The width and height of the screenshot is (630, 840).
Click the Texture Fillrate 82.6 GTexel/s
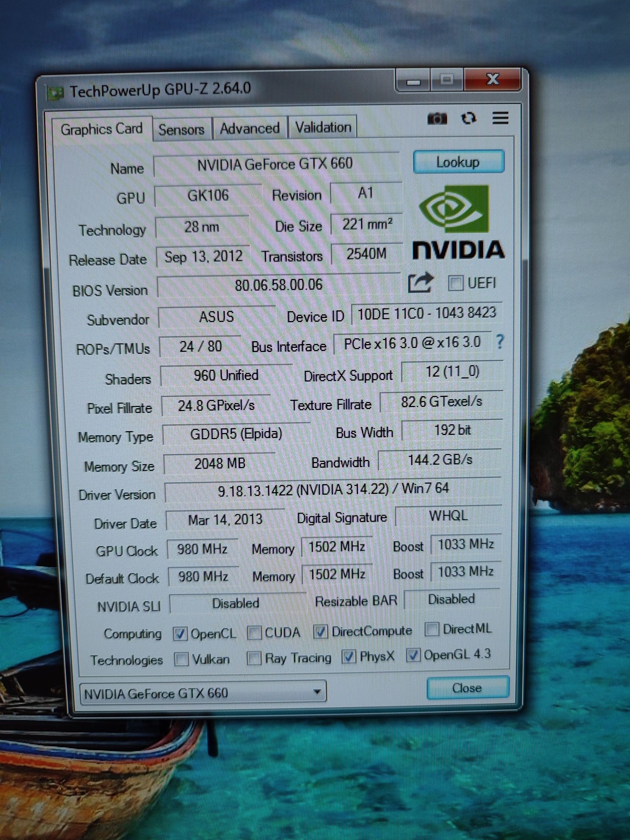pos(441,402)
